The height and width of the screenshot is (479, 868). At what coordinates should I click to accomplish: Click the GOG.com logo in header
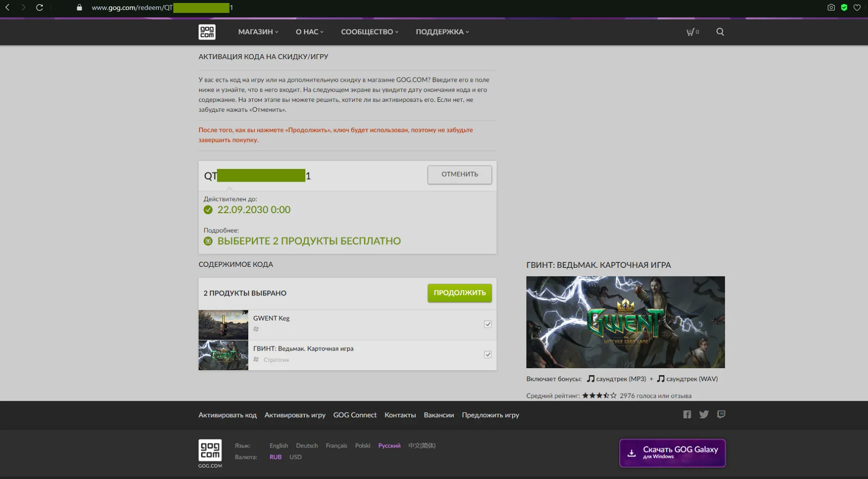coord(207,32)
